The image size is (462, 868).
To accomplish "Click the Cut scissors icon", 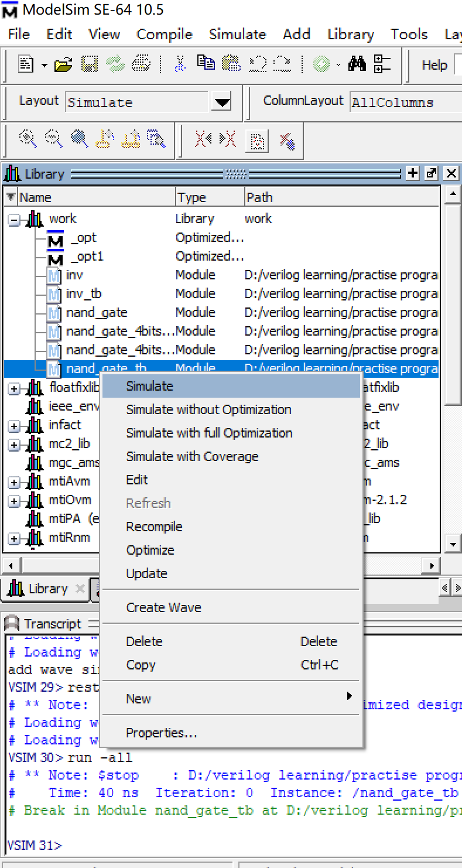I will click(180, 64).
